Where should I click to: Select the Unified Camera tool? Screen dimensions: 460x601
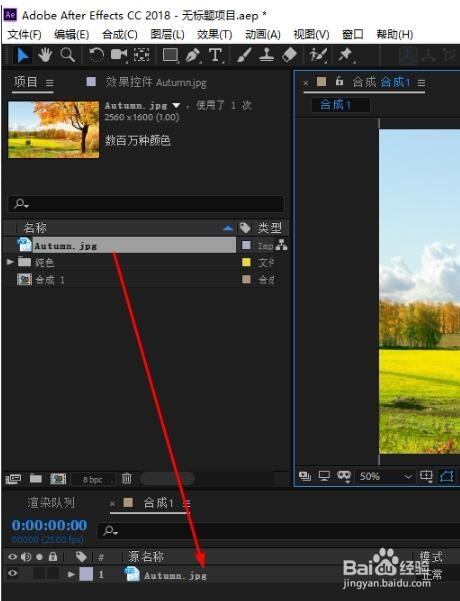coord(119,55)
